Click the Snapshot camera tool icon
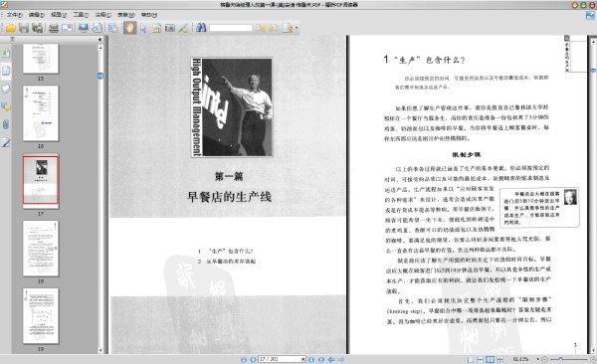Screen dimensions: 597x364 (x=170, y=28)
